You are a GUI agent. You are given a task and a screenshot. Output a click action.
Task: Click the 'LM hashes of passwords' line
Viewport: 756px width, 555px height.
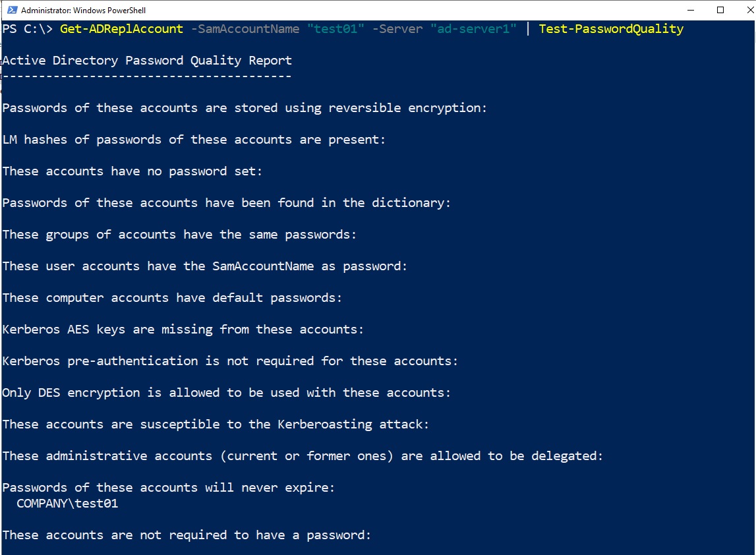194,140
